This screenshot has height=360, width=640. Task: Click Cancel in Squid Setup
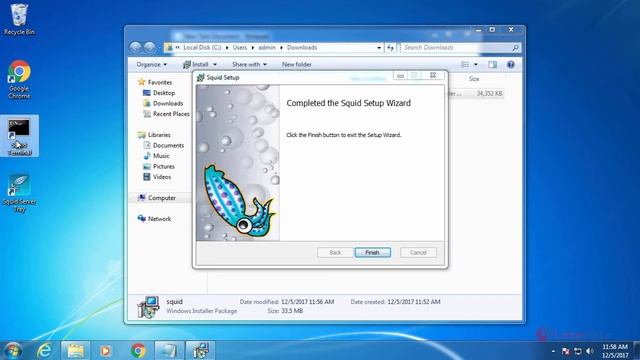(418, 253)
